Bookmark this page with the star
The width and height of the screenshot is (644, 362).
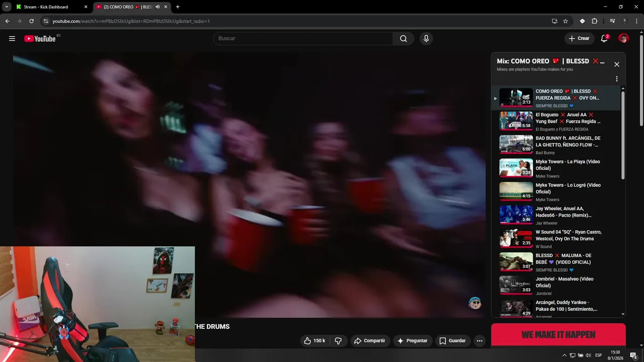click(566, 21)
